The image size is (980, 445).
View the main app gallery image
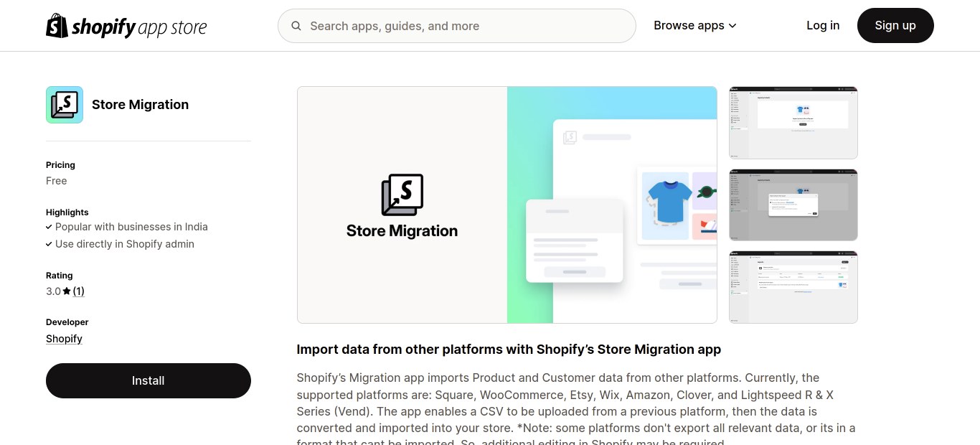click(507, 204)
